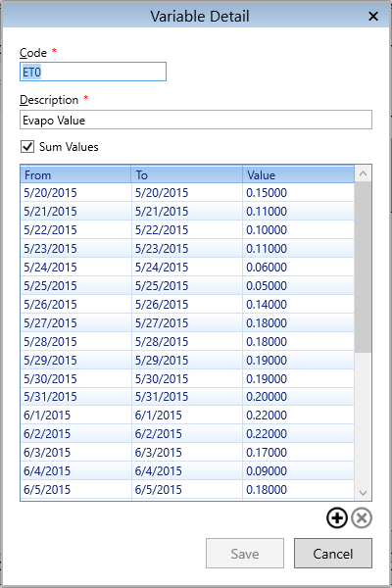The height and width of the screenshot is (588, 392).
Task: Click the add row plus icon
Action: (337, 517)
